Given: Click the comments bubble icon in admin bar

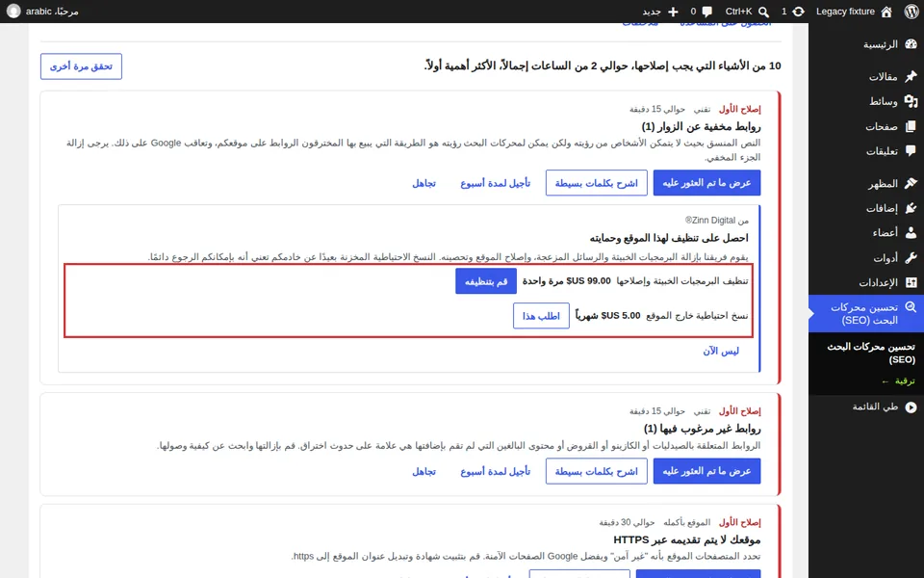Looking at the screenshot, I should 707,12.
